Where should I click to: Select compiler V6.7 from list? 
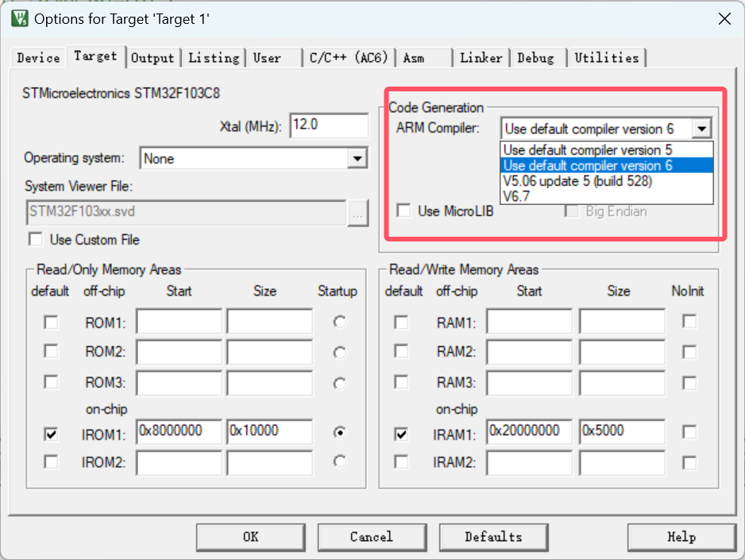(606, 196)
